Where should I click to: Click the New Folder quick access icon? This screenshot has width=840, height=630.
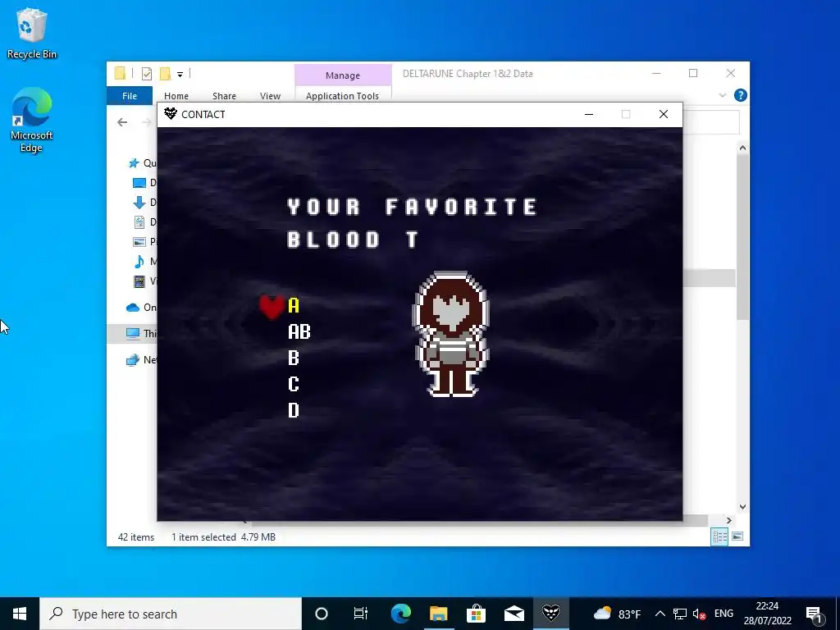point(165,74)
